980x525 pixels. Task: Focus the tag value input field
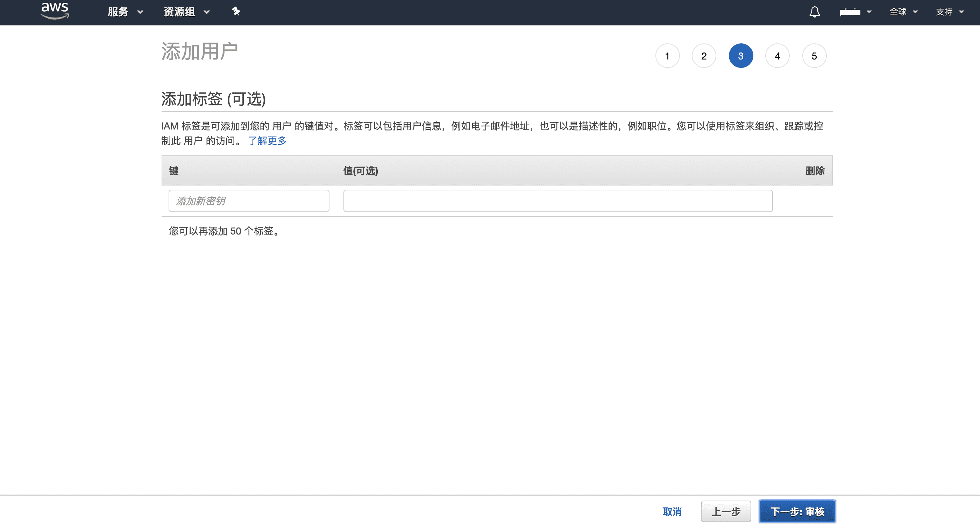click(x=558, y=201)
